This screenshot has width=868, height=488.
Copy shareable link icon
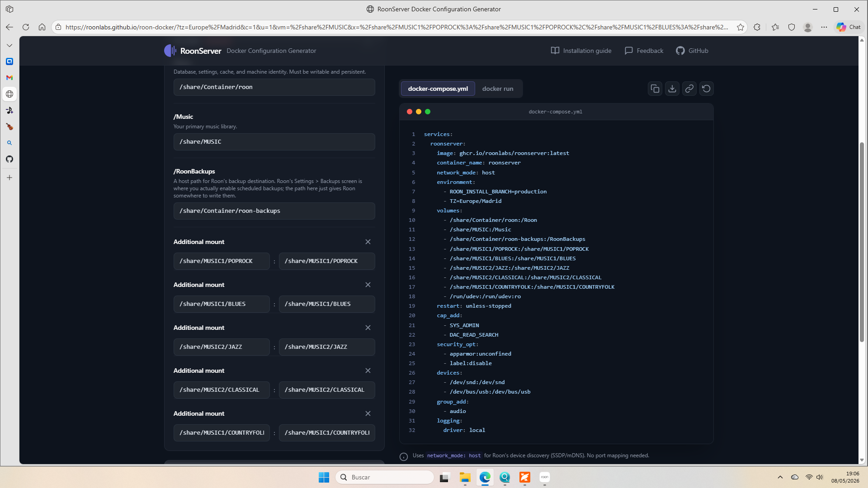coord(689,89)
